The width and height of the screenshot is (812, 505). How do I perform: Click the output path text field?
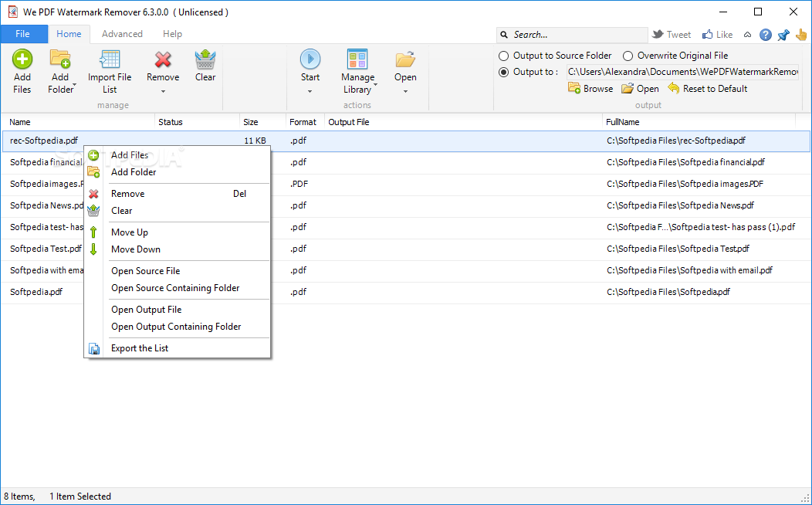682,72
